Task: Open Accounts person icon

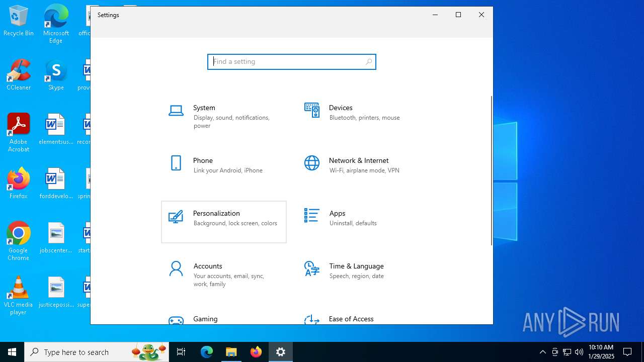Action: [176, 268]
